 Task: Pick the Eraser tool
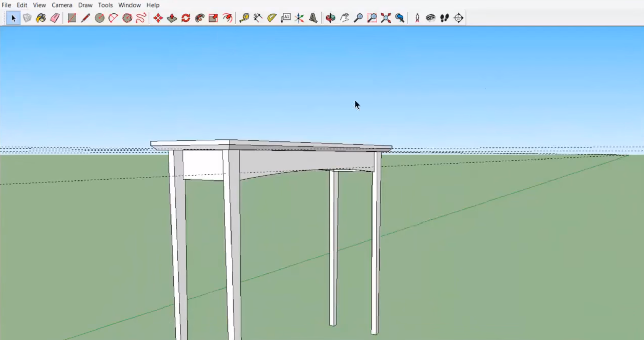[x=55, y=18]
